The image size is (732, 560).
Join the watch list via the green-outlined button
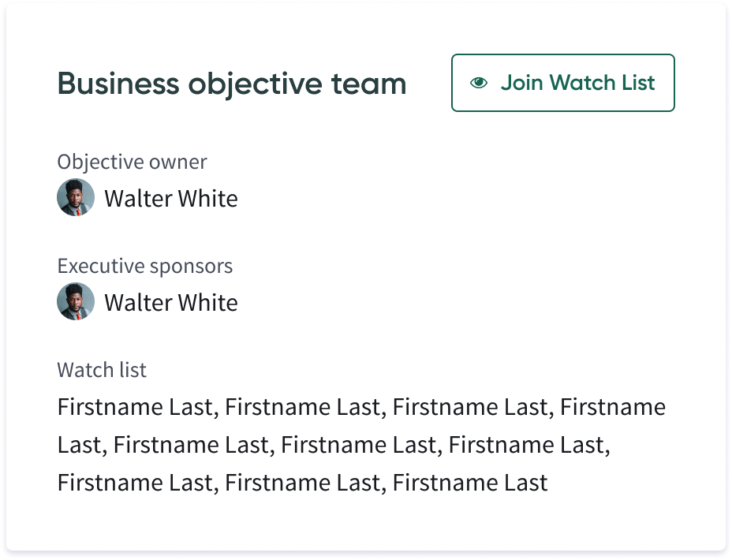562,83
